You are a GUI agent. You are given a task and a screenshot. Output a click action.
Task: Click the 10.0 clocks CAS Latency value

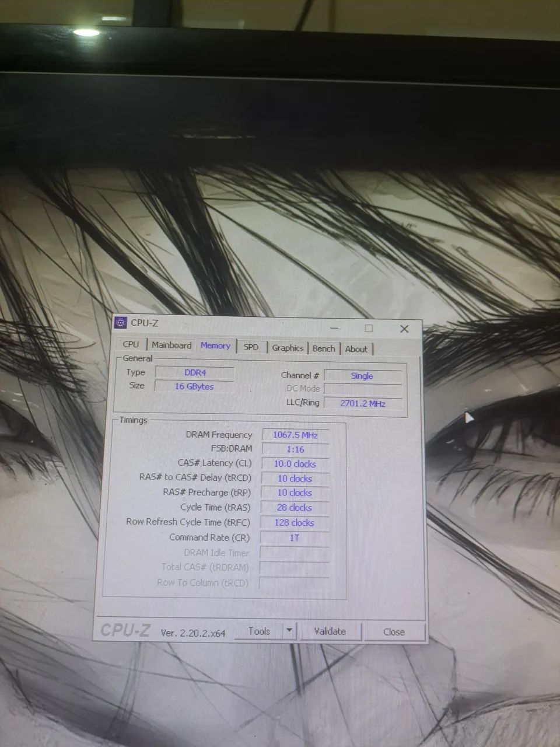(295, 464)
